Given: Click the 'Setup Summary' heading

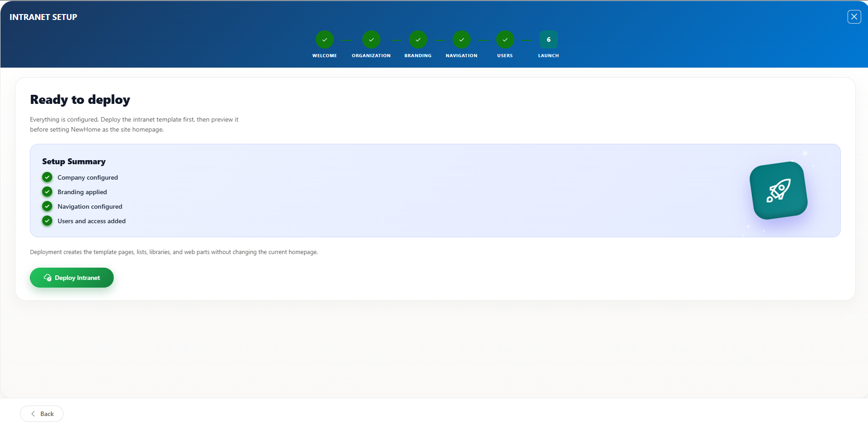Looking at the screenshot, I should [x=74, y=162].
